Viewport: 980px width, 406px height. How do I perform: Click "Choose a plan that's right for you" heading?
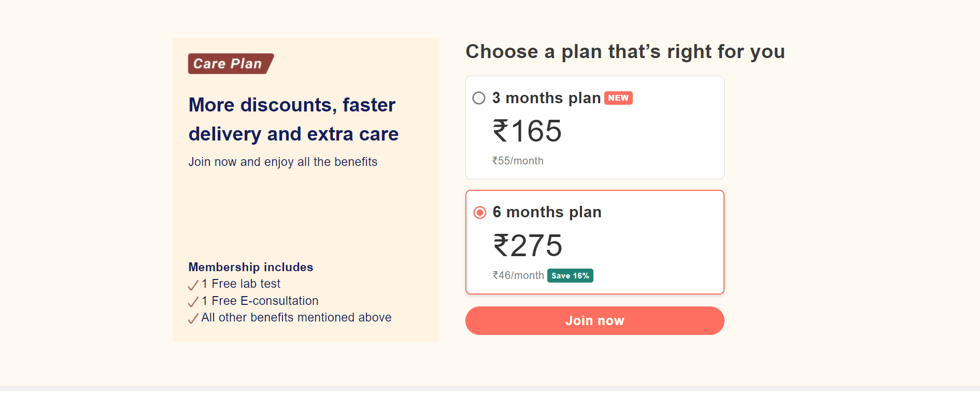[x=625, y=52]
